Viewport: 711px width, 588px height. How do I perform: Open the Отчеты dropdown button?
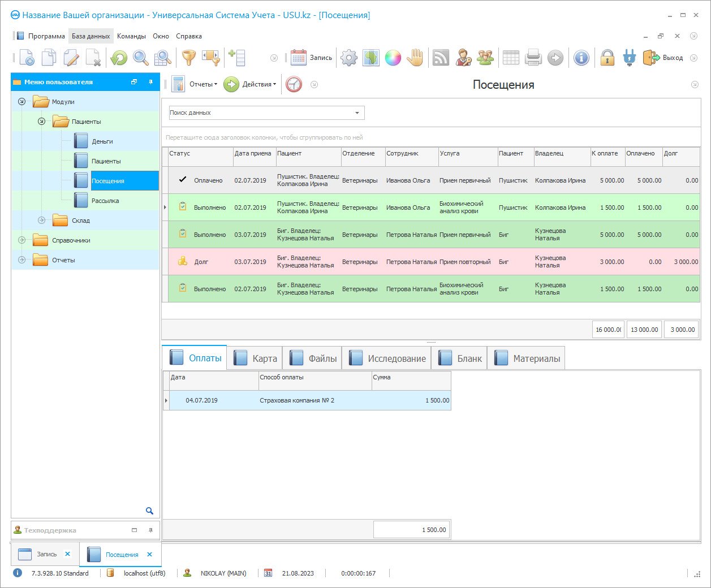[x=195, y=84]
